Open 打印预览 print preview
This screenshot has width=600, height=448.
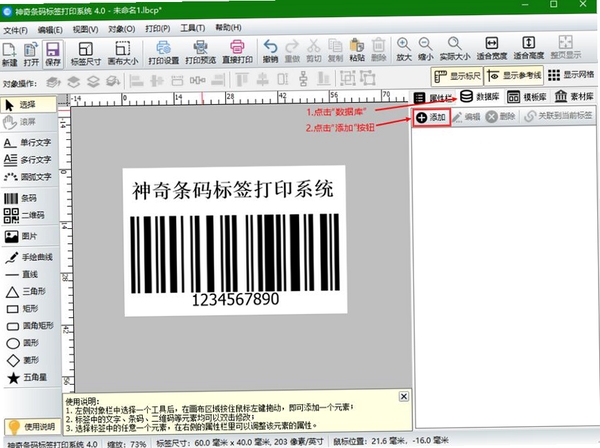(x=201, y=52)
